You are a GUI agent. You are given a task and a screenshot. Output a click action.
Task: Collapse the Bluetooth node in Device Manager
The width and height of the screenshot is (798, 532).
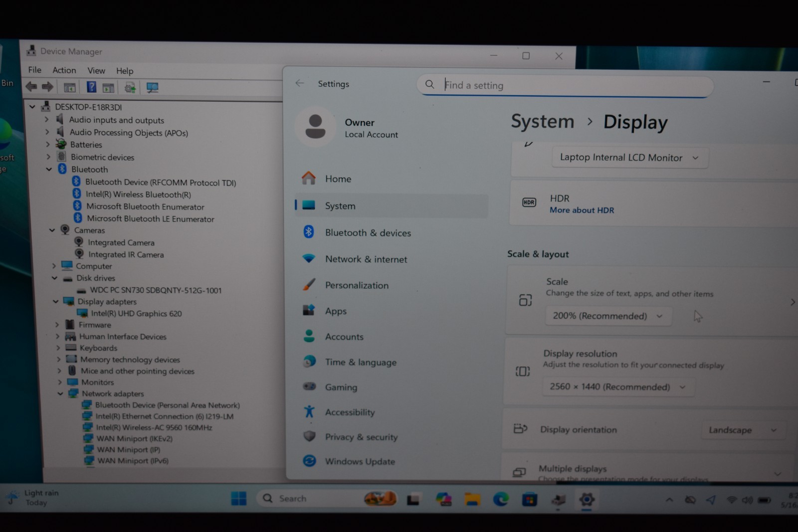[x=49, y=169]
